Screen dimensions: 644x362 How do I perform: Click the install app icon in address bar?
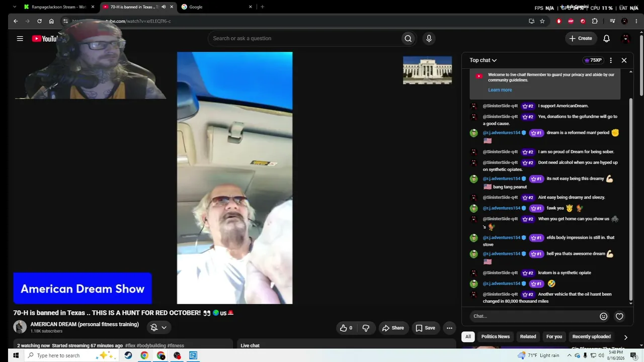(x=531, y=21)
